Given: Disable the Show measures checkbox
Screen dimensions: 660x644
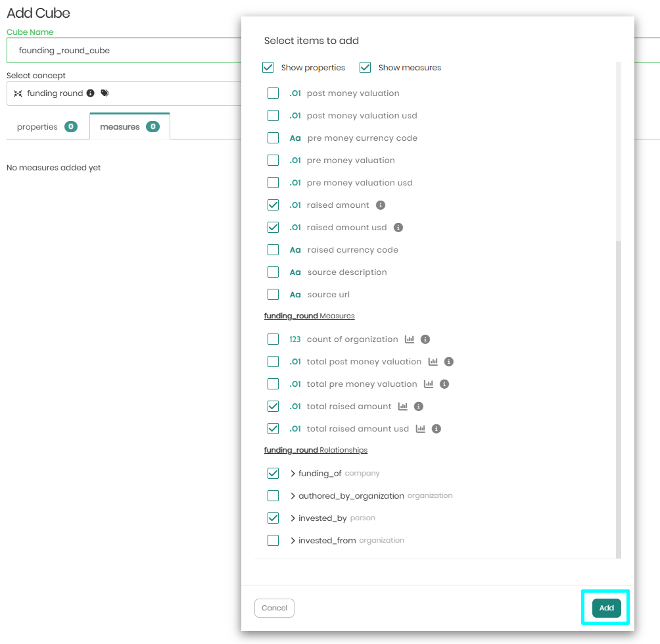Looking at the screenshot, I should [365, 68].
